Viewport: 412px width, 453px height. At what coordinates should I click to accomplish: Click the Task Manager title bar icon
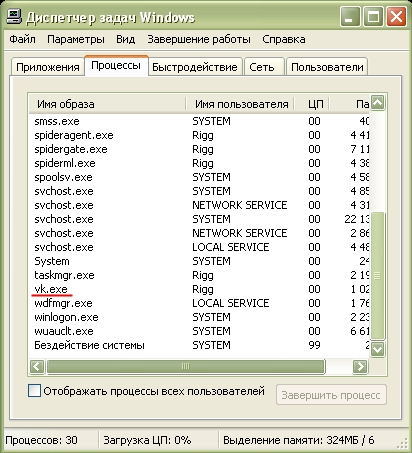click(x=15, y=16)
